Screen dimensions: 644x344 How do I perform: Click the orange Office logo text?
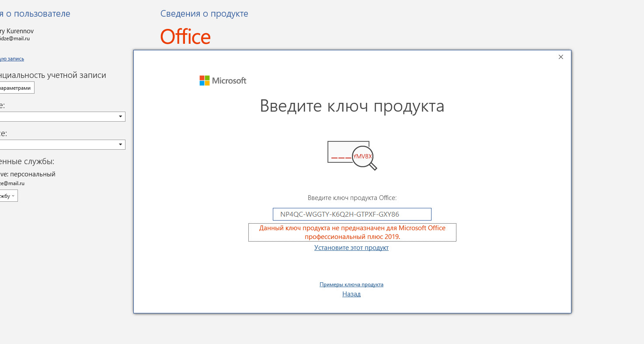coord(185,37)
